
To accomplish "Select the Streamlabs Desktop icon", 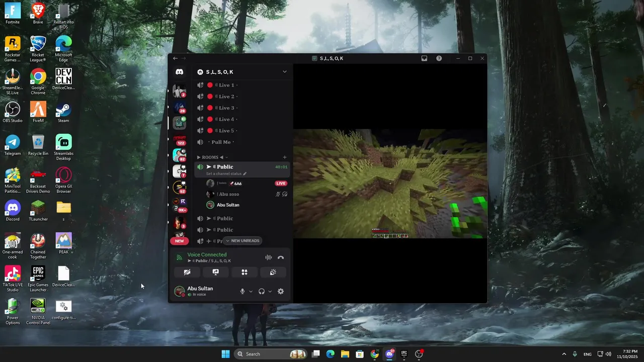I will click(x=63, y=147).
